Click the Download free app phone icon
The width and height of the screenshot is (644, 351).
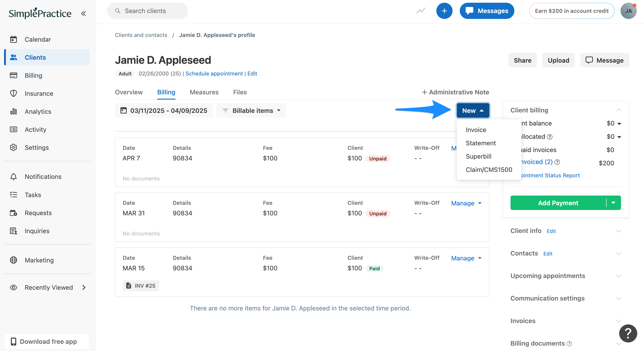[x=14, y=342]
